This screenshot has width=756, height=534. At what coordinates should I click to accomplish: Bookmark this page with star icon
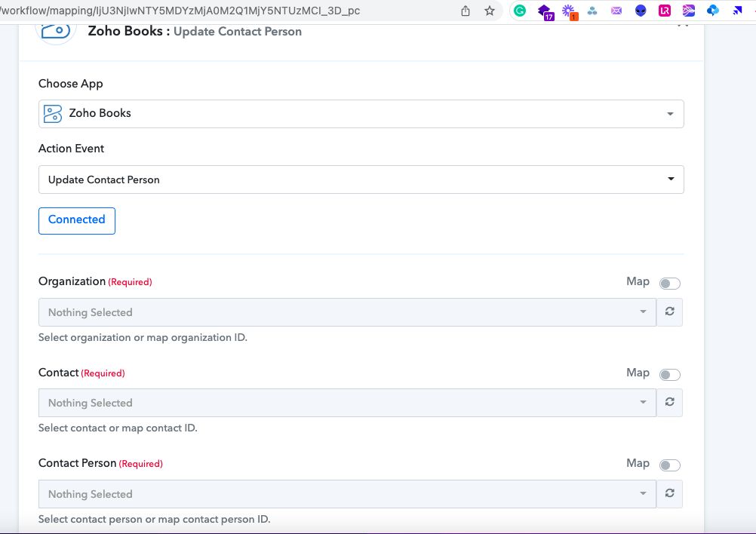(490, 11)
